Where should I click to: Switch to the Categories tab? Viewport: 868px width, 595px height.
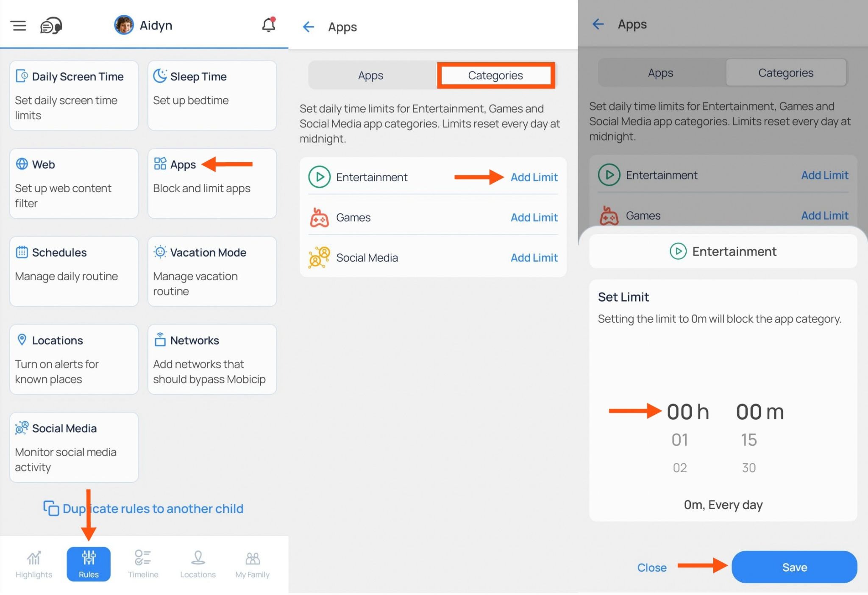495,75
